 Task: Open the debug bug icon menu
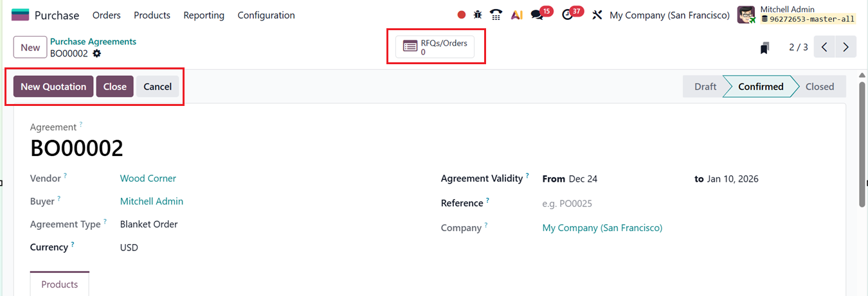[x=478, y=15]
